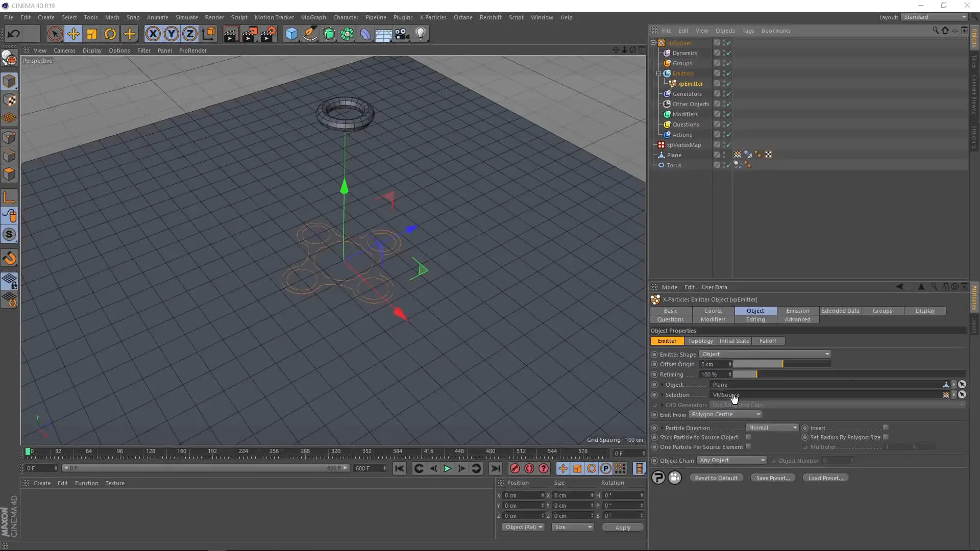Select the xpVertexMap object

pyautogui.click(x=684, y=145)
